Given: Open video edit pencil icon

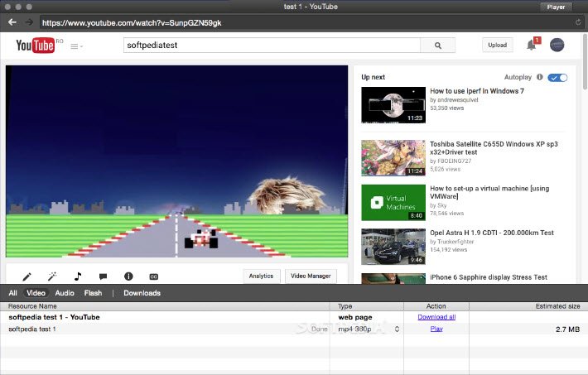Looking at the screenshot, I should [27, 276].
